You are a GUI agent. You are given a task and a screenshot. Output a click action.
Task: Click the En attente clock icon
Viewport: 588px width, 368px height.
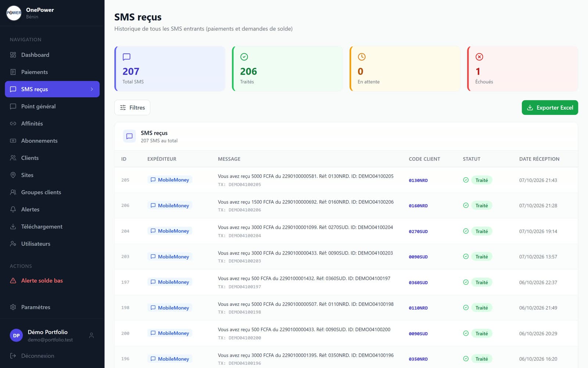point(362,57)
